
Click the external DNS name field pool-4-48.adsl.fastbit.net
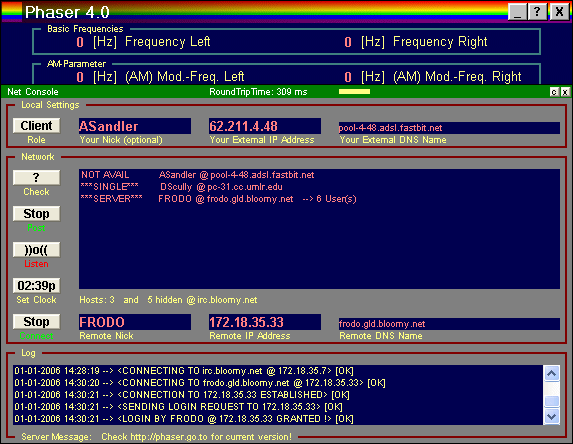click(449, 128)
